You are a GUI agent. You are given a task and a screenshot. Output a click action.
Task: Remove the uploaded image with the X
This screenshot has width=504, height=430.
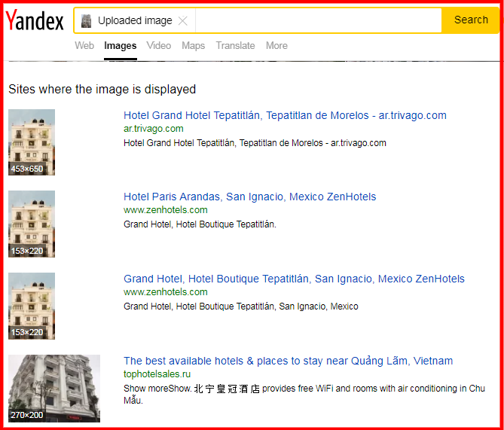click(183, 21)
